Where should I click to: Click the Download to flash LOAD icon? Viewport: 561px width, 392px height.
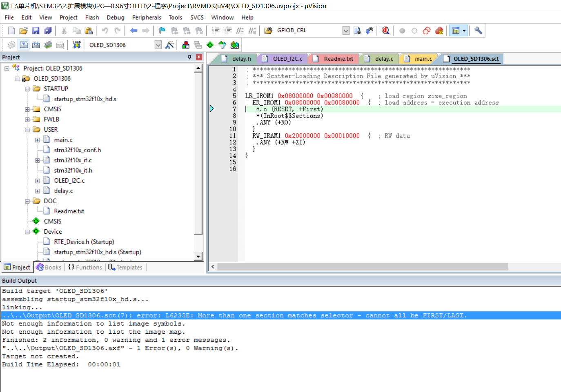(x=76, y=45)
